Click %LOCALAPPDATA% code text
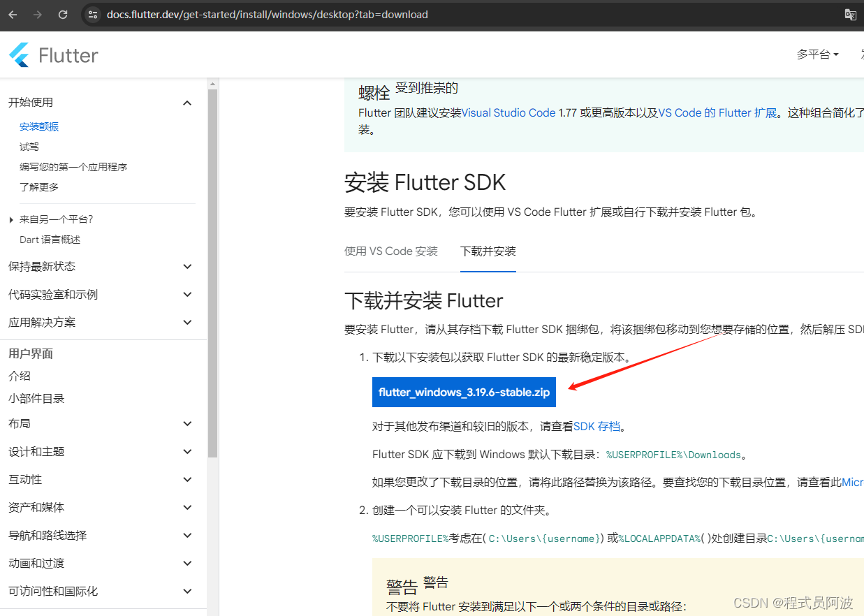Viewport: 864px width, 616px height. (x=660, y=538)
